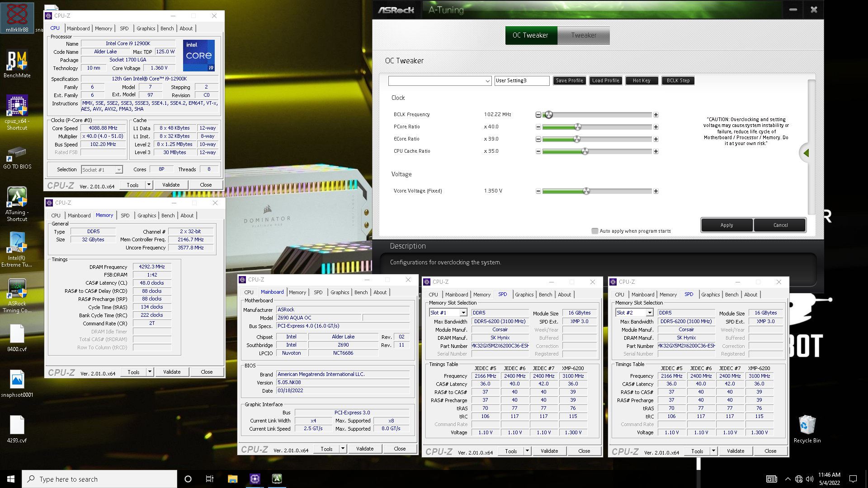
Task: Open the Recycle Bin icon
Action: [x=807, y=429]
